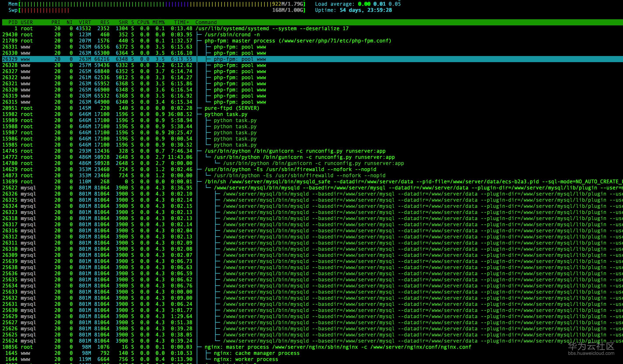Click the MEM% column header

tap(158, 22)
